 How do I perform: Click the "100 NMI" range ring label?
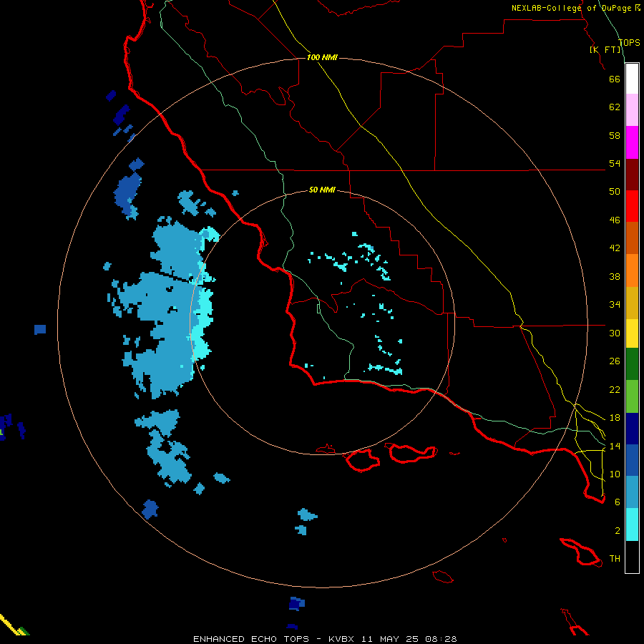coord(322,57)
